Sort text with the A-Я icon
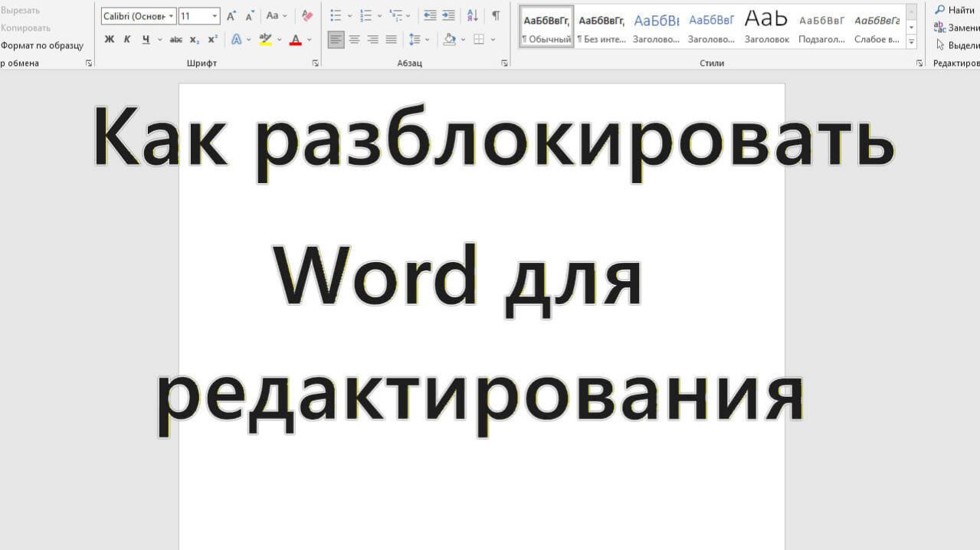The width and height of the screenshot is (980, 550). pos(473,15)
